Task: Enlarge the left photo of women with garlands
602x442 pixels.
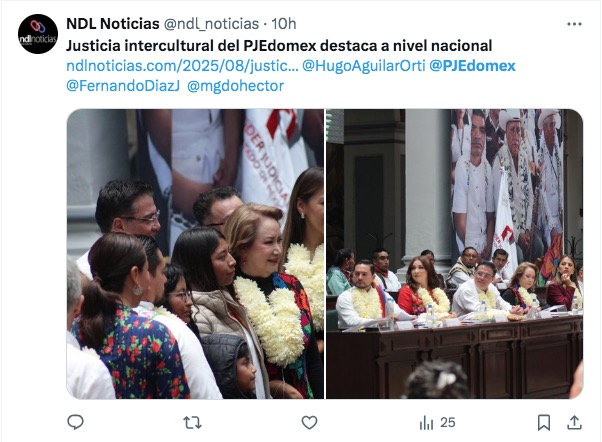Action: 195,254
